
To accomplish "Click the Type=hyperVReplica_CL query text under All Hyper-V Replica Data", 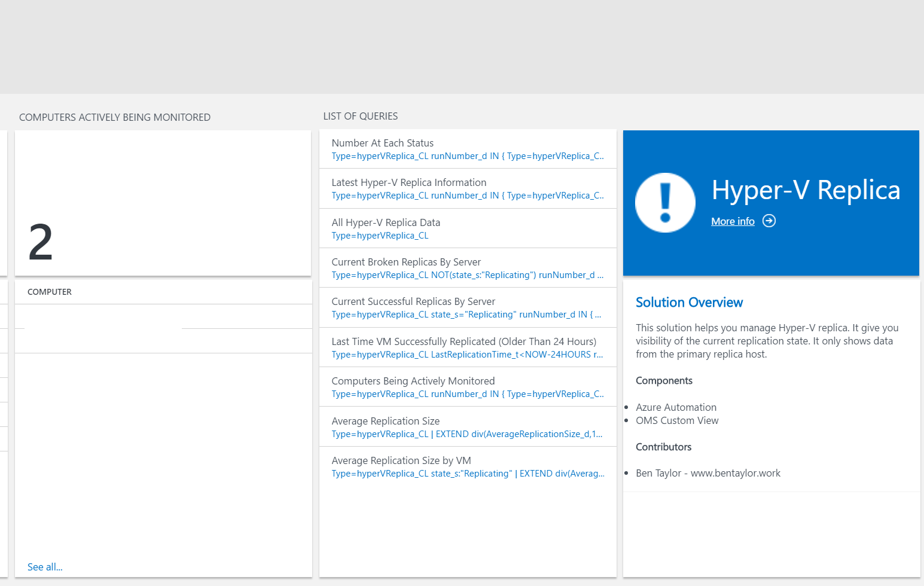I will tap(380, 236).
